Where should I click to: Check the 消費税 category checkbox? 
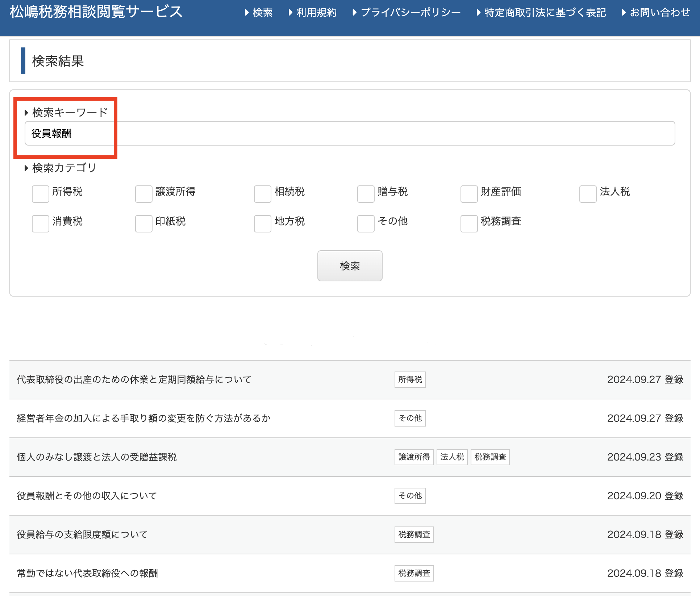click(41, 223)
